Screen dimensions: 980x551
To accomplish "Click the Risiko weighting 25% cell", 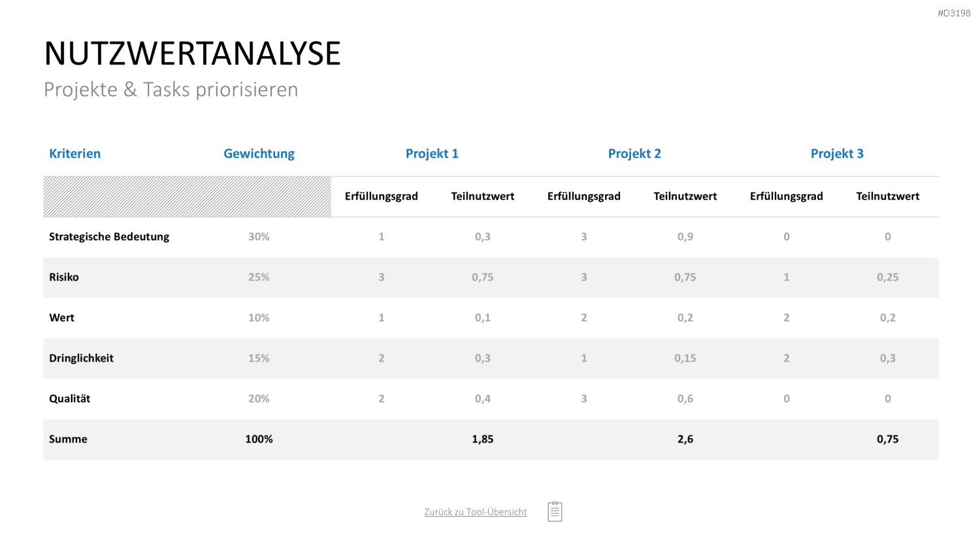I will click(x=259, y=277).
